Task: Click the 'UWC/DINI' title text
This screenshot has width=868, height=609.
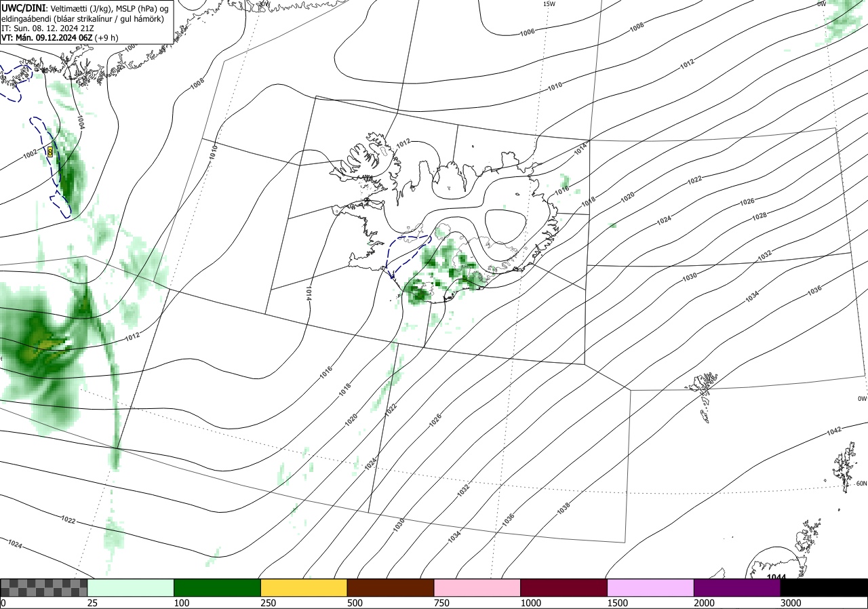Action: point(22,7)
